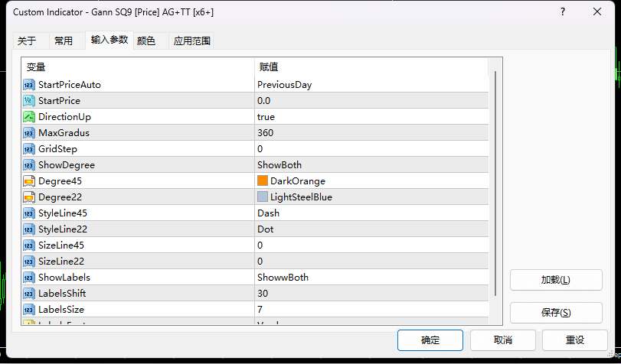Click the 取消 button

[x=503, y=340]
